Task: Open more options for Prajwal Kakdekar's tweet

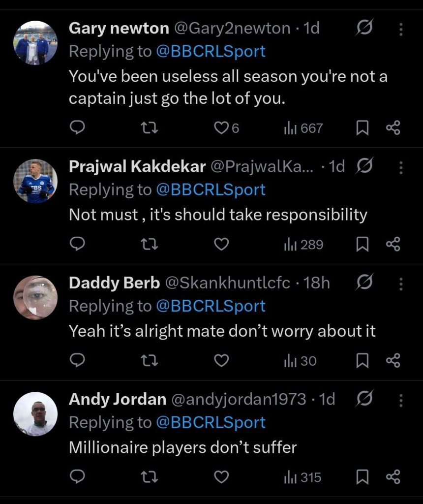Action: pyautogui.click(x=401, y=167)
